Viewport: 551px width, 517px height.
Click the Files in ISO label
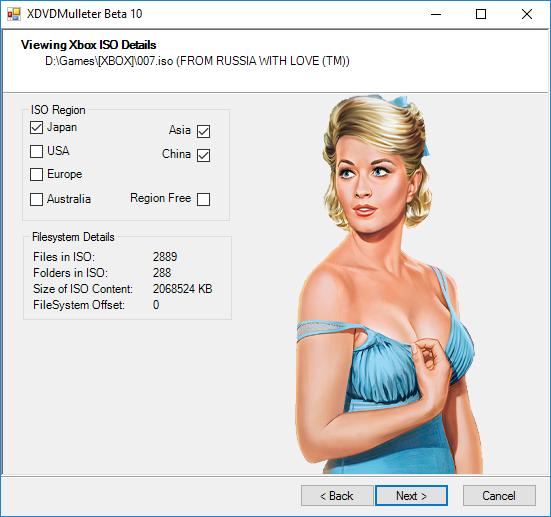coord(64,257)
